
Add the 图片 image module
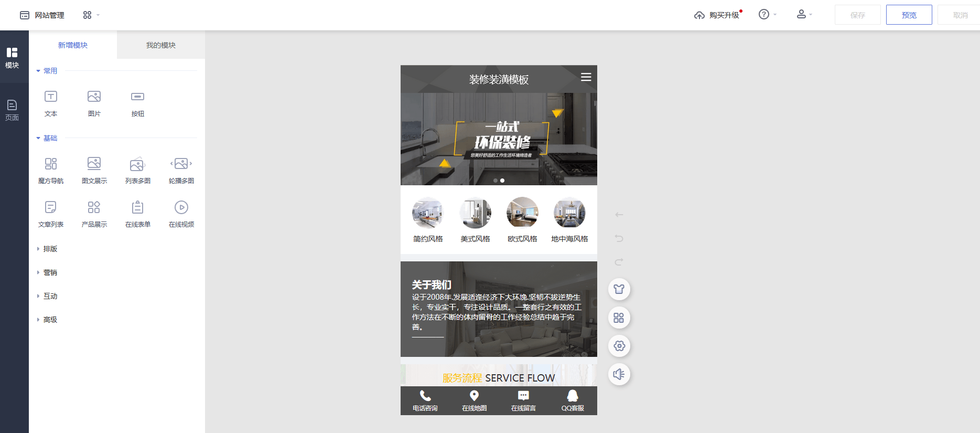pos(94,97)
